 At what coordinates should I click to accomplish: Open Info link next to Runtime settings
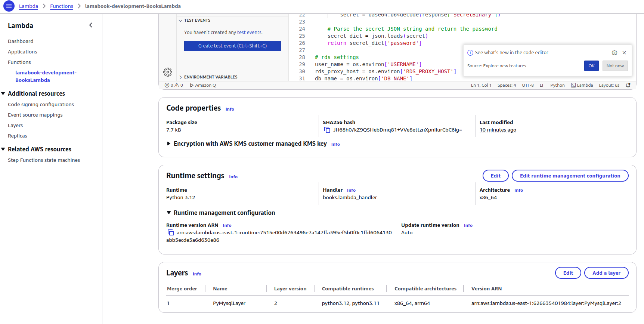[233, 177]
